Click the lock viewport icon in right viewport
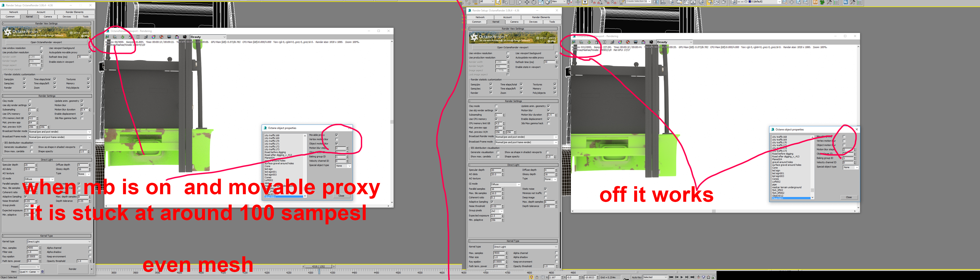The width and height of the screenshot is (980, 280). coord(597,42)
